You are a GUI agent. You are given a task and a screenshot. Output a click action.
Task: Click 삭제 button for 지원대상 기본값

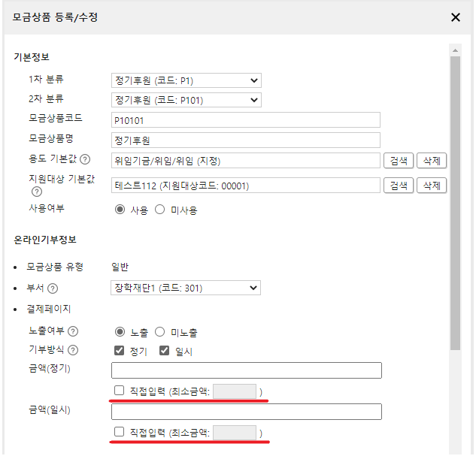pos(432,186)
